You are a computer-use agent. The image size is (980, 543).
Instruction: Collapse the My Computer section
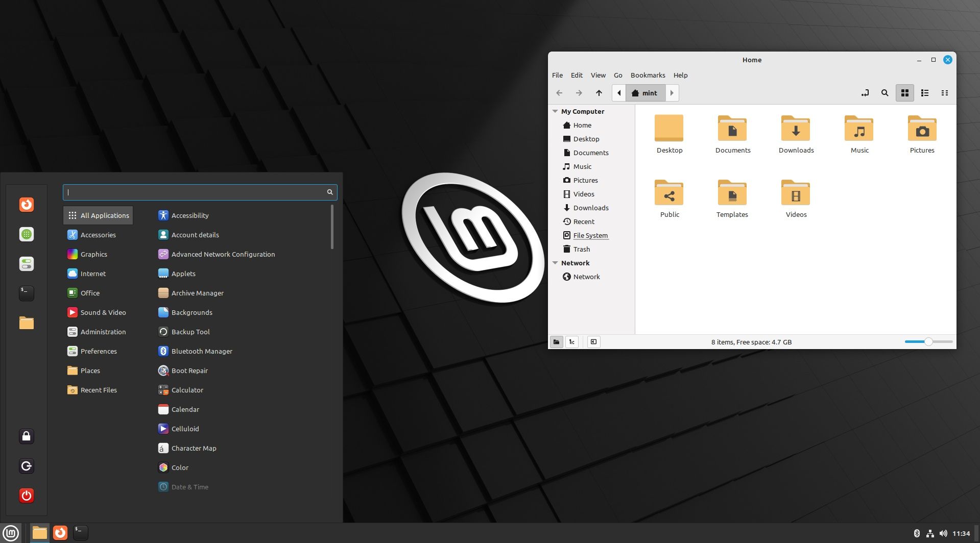coord(555,111)
